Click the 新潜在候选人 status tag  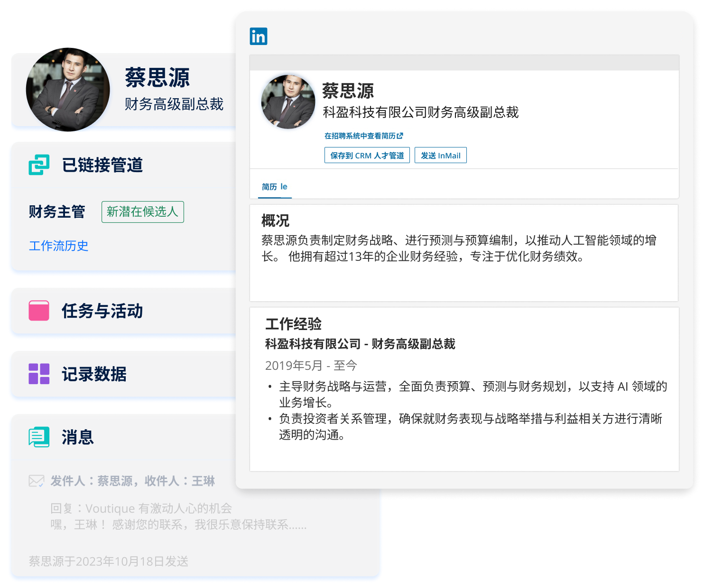point(142,212)
